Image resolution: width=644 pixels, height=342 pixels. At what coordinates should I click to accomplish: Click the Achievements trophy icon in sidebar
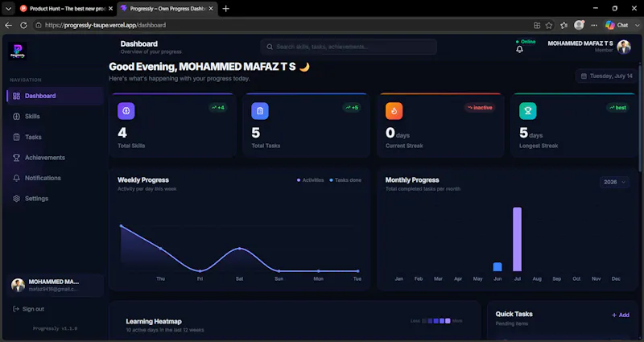pyautogui.click(x=16, y=157)
